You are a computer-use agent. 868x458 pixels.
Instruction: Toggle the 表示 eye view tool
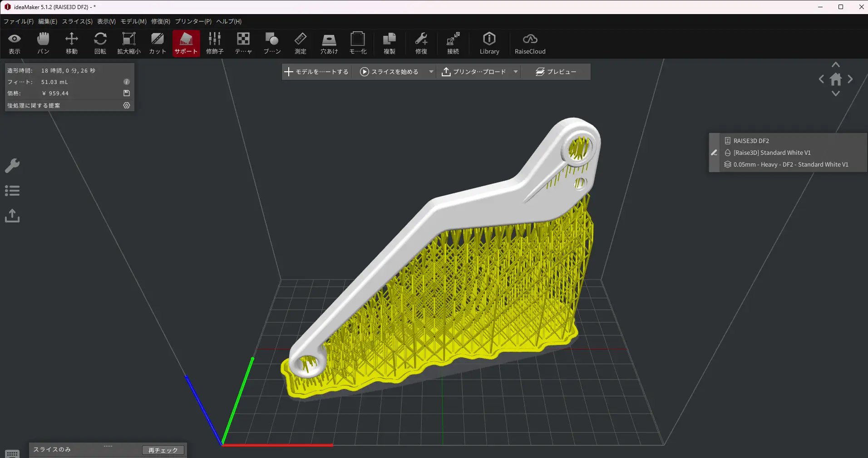[15, 44]
